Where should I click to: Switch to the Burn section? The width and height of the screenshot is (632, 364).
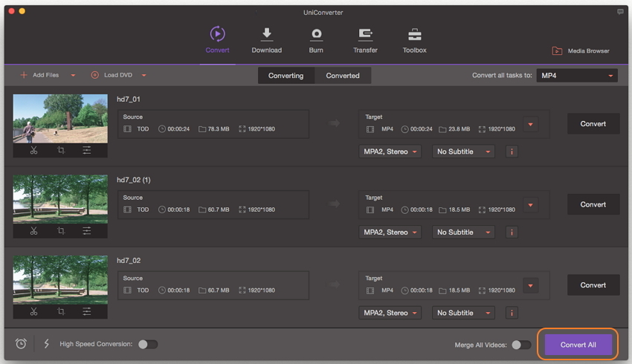point(316,40)
